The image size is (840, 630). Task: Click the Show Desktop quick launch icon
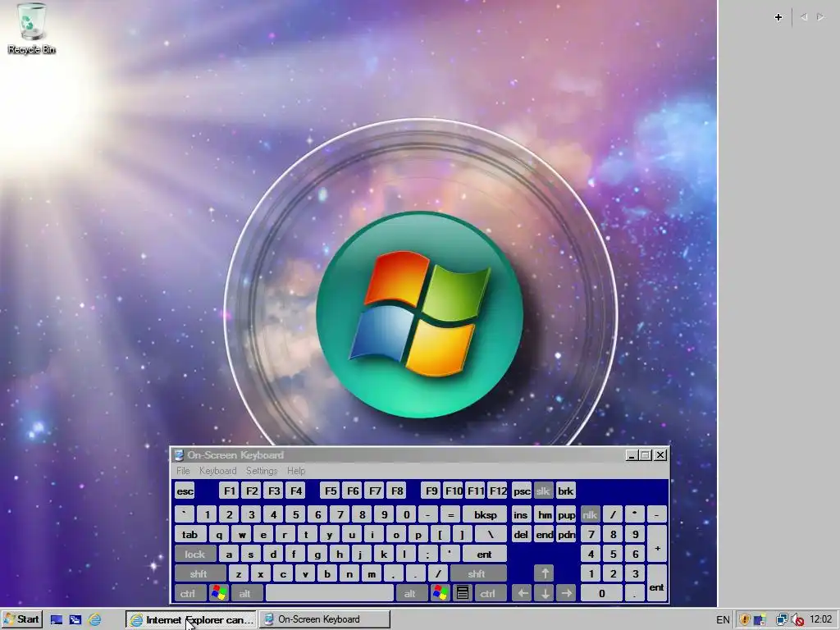[57, 620]
